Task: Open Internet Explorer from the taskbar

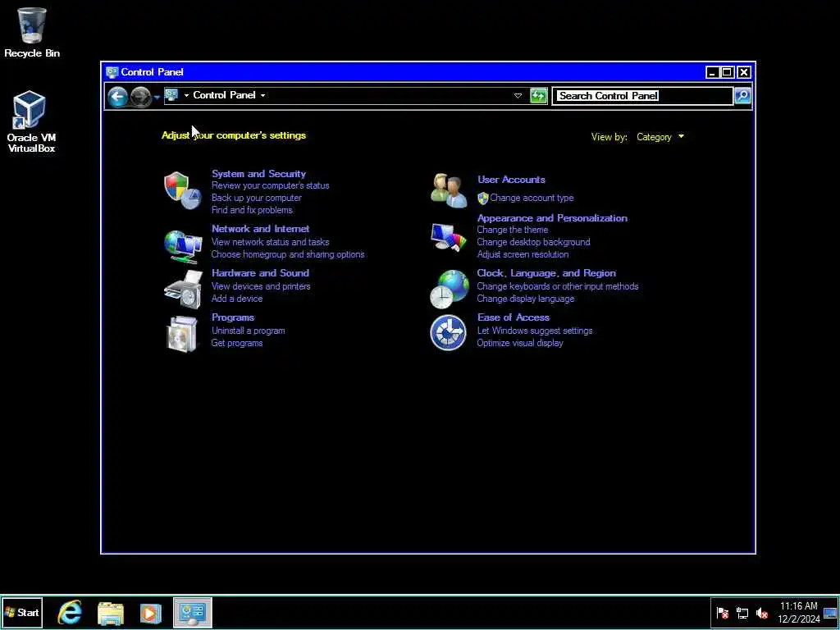Action: tap(70, 612)
